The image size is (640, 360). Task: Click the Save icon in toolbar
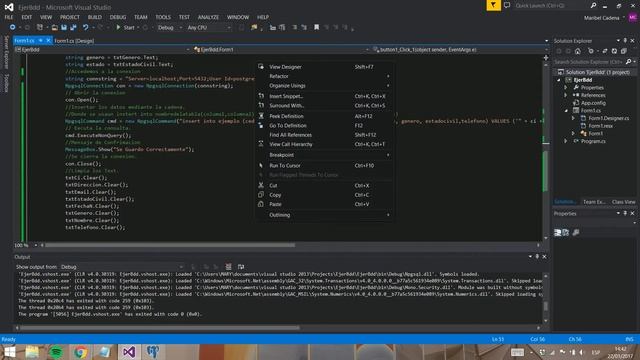(x=64, y=27)
